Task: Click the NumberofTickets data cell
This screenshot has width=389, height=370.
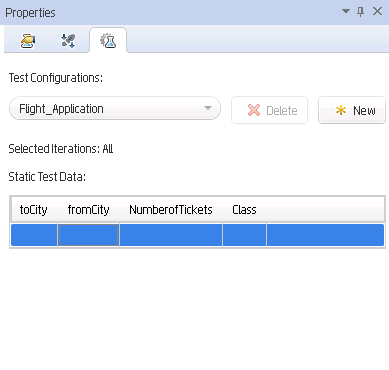Action: point(171,235)
